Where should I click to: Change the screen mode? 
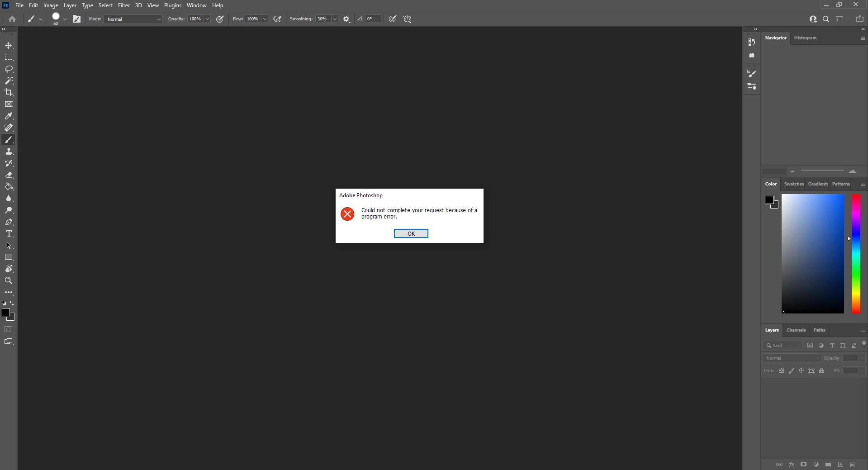pos(9,342)
